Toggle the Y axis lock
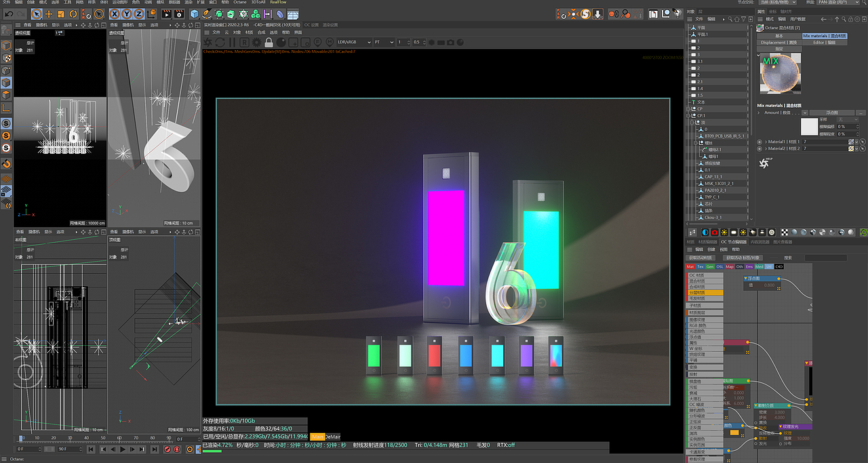Screen dimensions: 868x463 click(x=127, y=14)
